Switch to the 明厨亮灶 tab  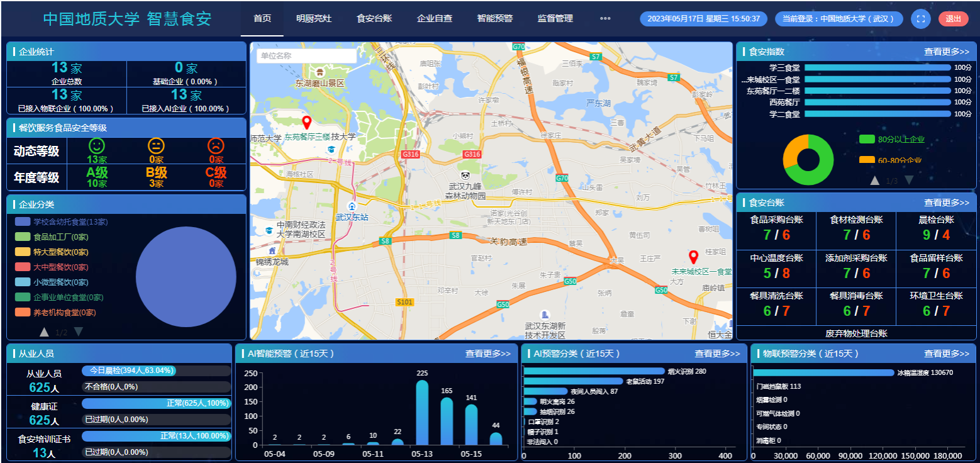(x=314, y=19)
